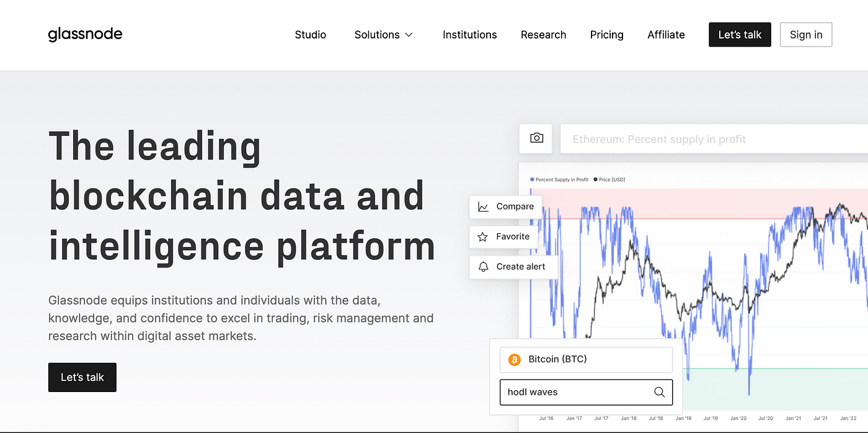Click the Create alert button
This screenshot has height=433, width=868.
click(512, 267)
